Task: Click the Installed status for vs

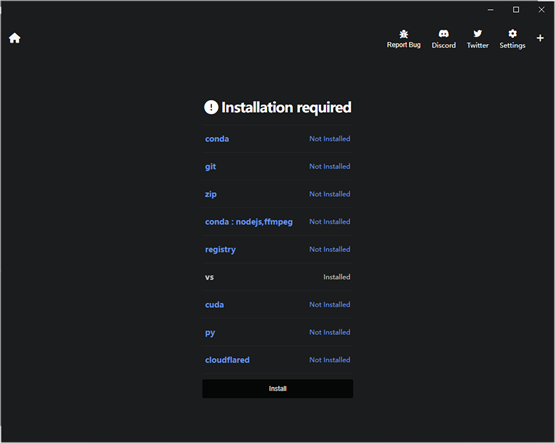Action: pyautogui.click(x=337, y=277)
